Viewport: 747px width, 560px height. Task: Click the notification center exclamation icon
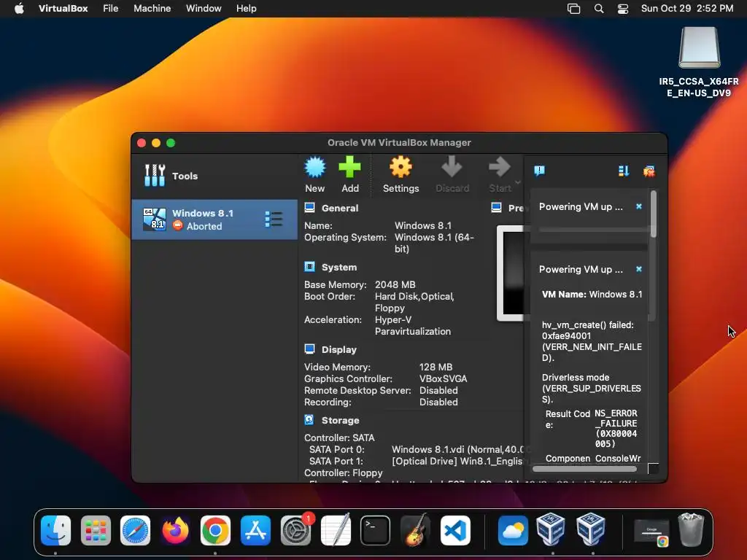(539, 171)
